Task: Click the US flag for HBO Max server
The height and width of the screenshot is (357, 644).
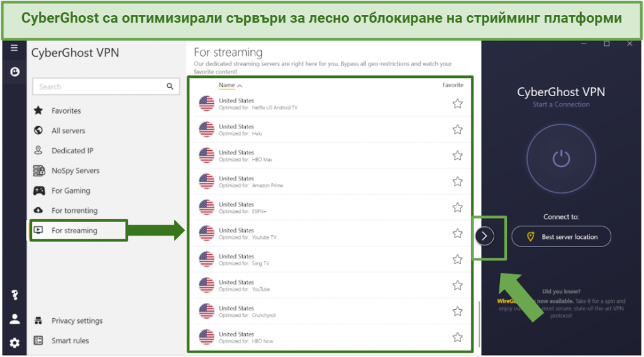Action: pos(206,155)
